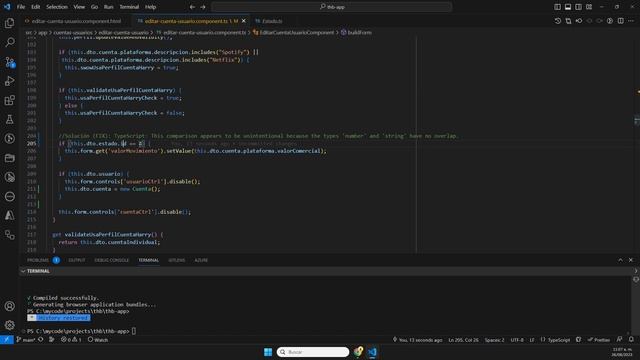Click the VS Code taskbar icon
This screenshot has width=640, height=360.
click(372, 352)
